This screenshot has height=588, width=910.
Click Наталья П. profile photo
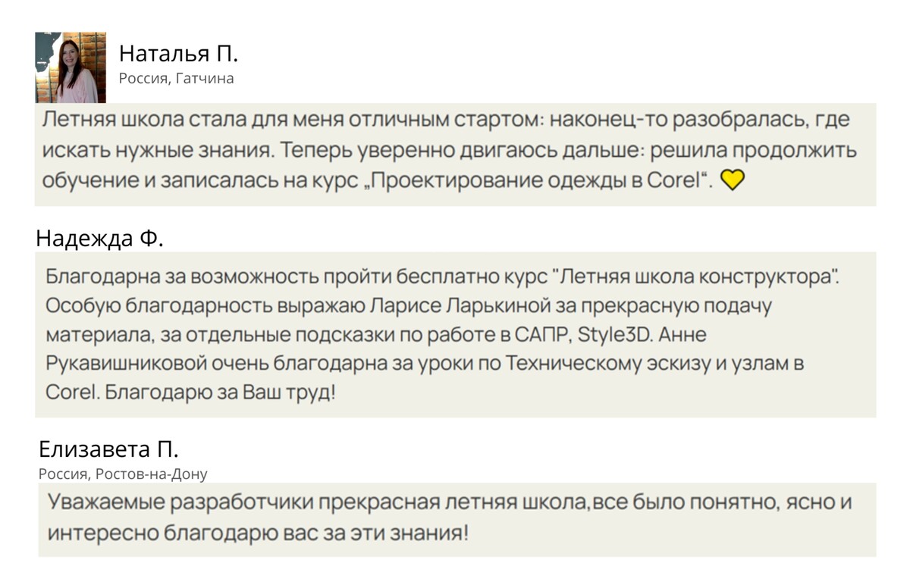(x=71, y=67)
